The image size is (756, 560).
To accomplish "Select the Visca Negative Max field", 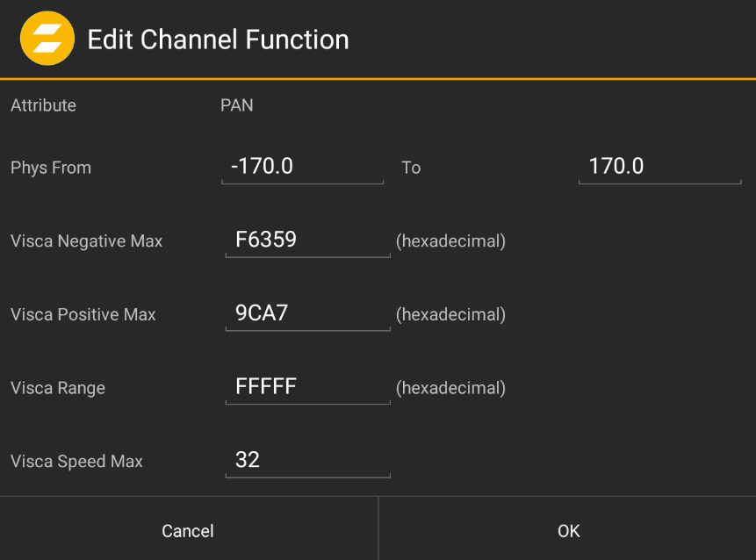I will coord(307,240).
